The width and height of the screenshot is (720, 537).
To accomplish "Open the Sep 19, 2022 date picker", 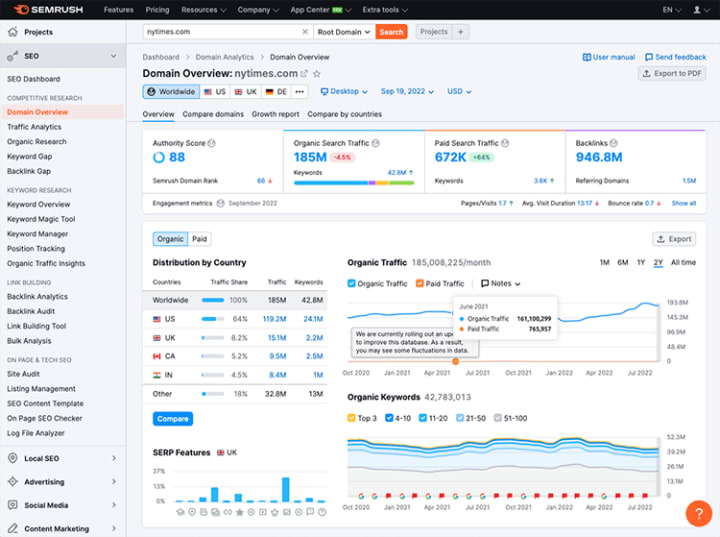I will 407,91.
